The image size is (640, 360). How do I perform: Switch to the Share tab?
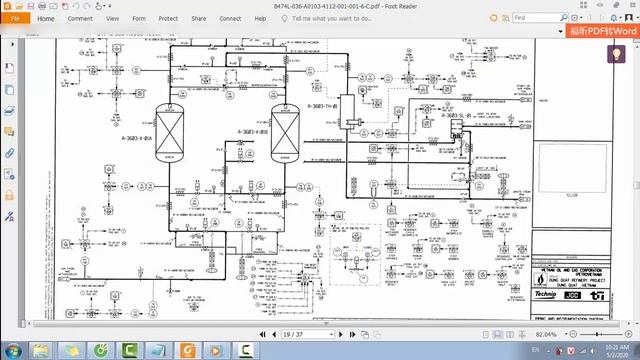pos(199,18)
